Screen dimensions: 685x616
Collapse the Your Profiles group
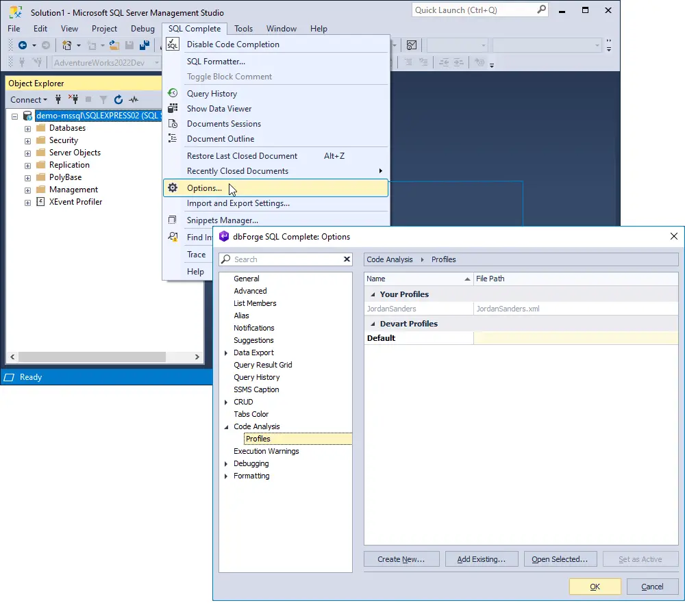[373, 294]
